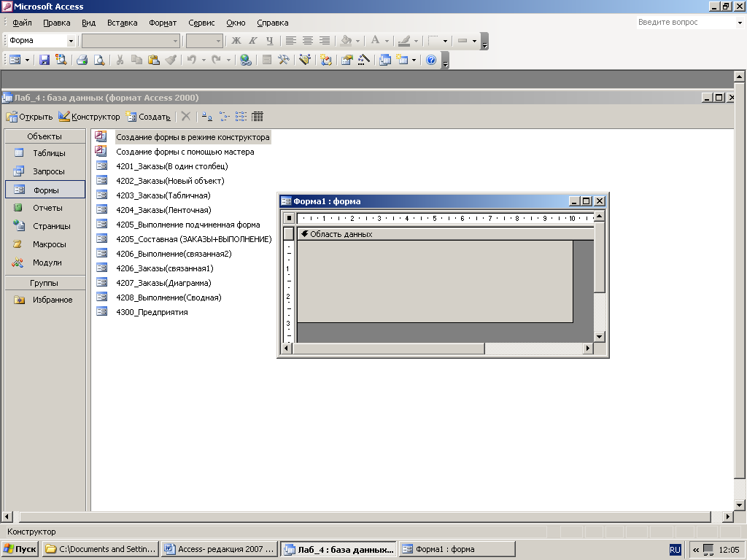Expand the Line Color dropdown arrow
This screenshot has width=747, height=560.
415,41
